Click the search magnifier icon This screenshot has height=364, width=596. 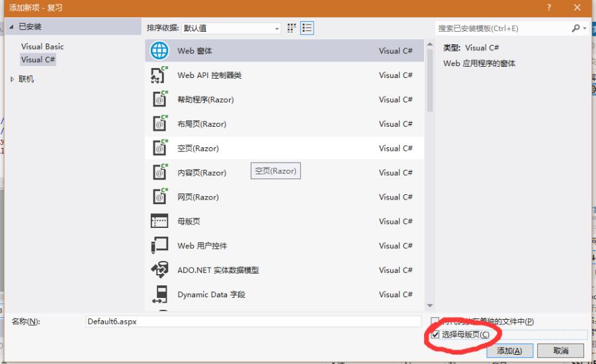pyautogui.click(x=576, y=28)
